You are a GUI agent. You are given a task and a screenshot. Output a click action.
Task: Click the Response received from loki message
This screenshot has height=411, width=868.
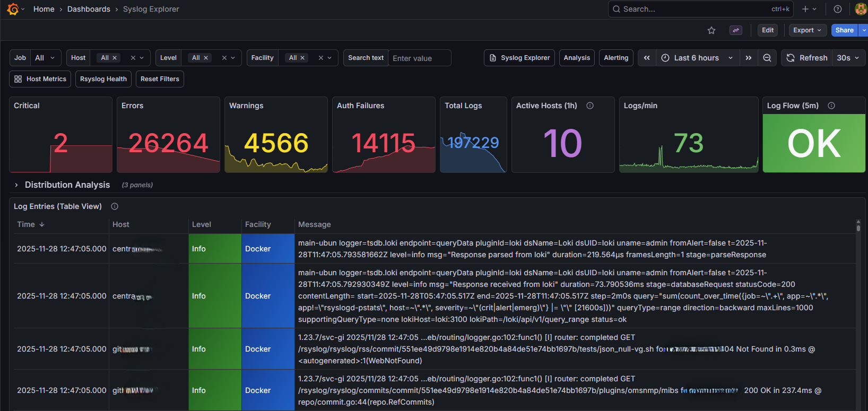(575, 296)
